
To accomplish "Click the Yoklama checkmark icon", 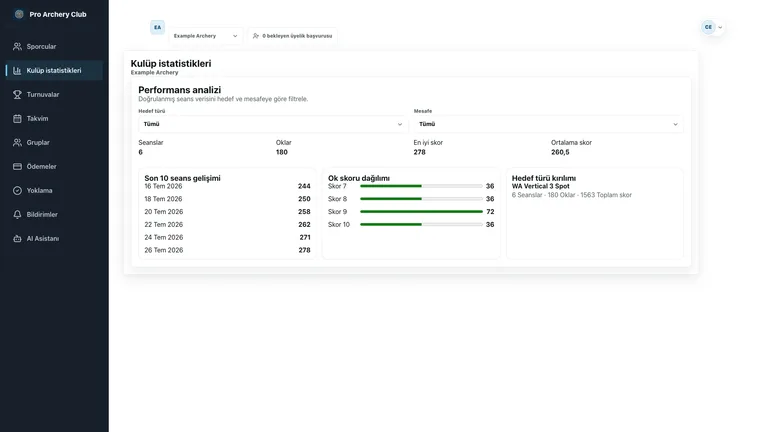I will tap(17, 191).
